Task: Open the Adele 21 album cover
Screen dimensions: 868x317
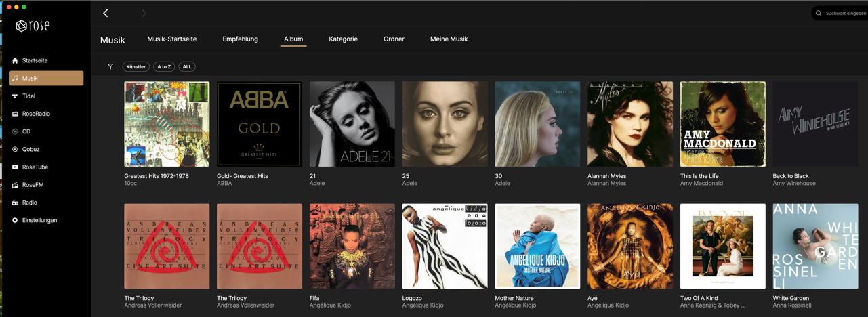Action: [352, 124]
